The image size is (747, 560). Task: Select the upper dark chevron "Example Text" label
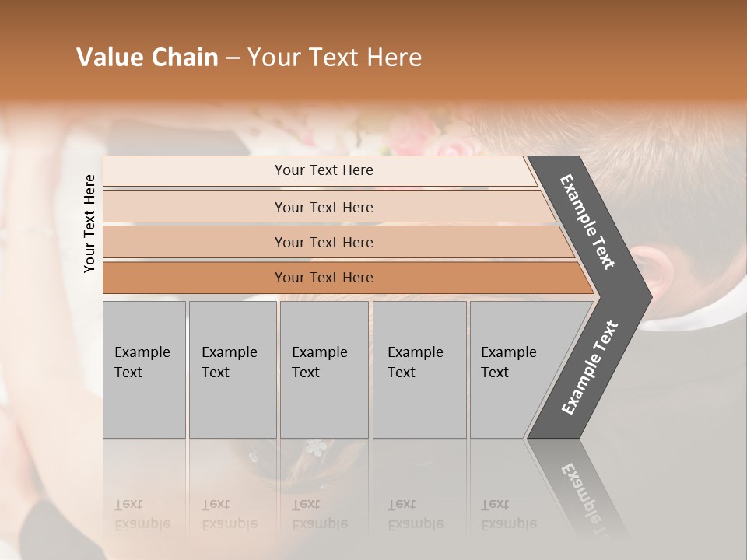(x=588, y=222)
